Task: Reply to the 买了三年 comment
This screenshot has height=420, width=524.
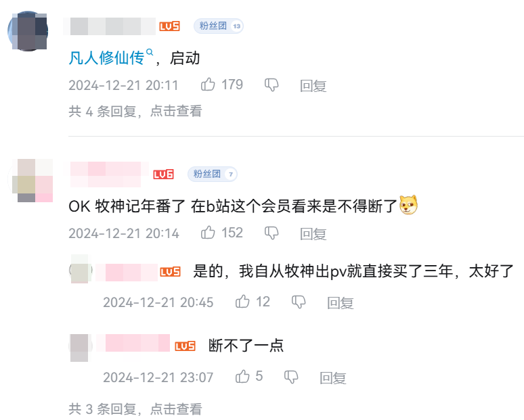Action: [341, 303]
